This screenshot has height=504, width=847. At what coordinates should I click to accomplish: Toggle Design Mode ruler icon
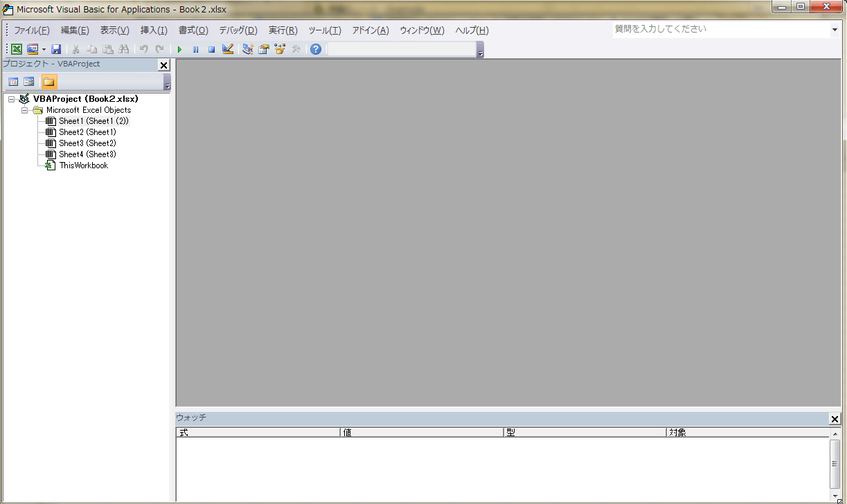tap(227, 49)
